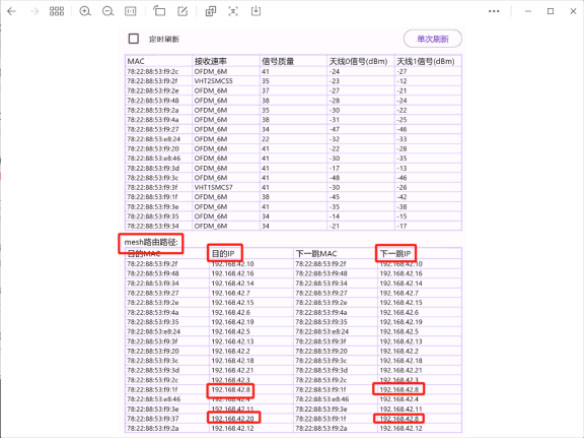Zoom in with the magnifier plus icon
The width and height of the screenshot is (585, 438).
pos(85,11)
